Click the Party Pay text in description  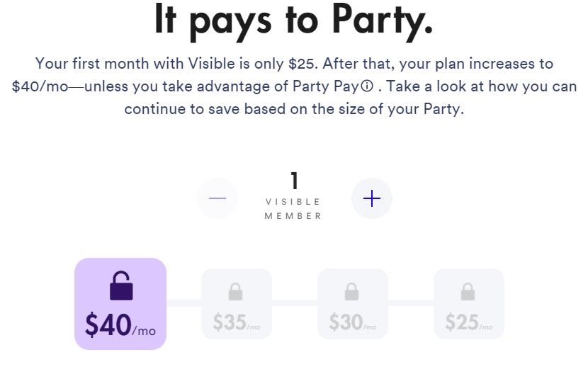coord(325,86)
